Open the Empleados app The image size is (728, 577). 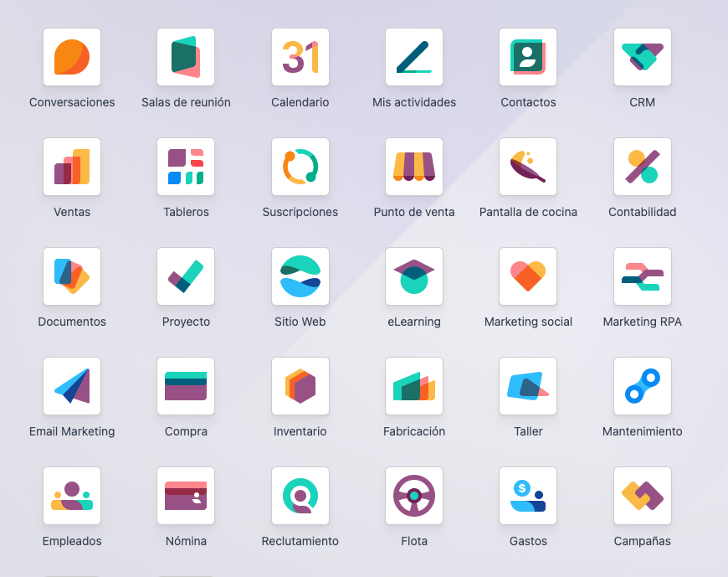72,496
